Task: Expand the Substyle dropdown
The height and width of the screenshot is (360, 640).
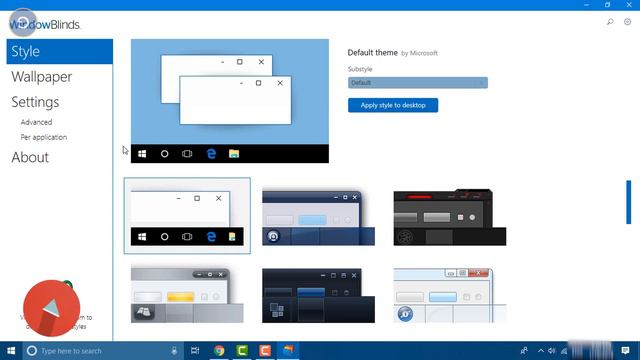Action: click(x=418, y=83)
